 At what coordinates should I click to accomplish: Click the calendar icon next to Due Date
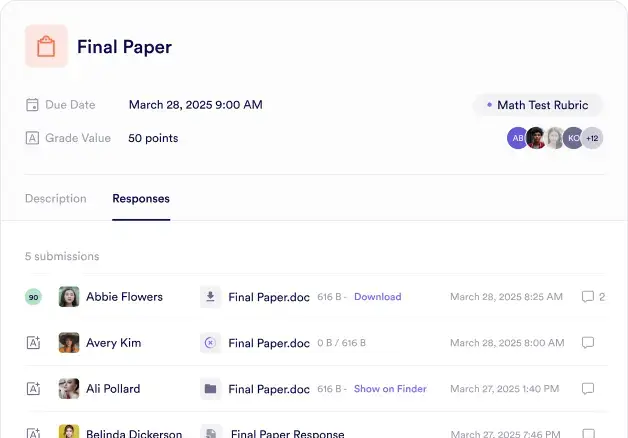point(33,105)
